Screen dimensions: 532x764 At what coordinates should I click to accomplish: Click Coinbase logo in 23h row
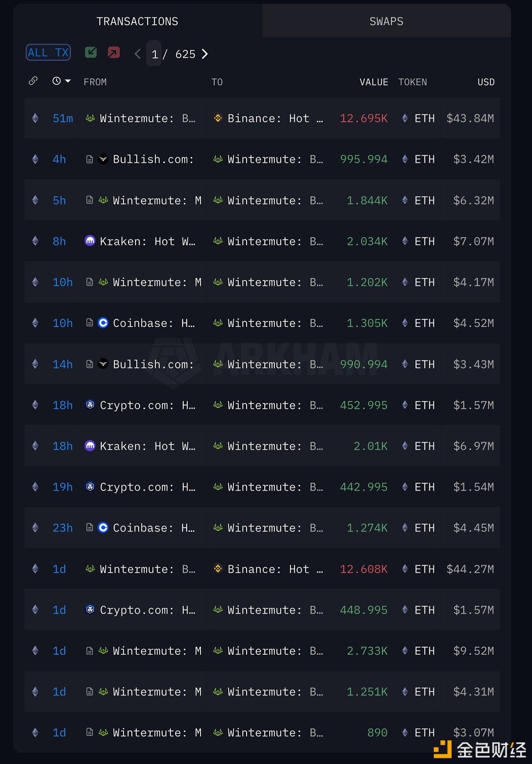(103, 527)
